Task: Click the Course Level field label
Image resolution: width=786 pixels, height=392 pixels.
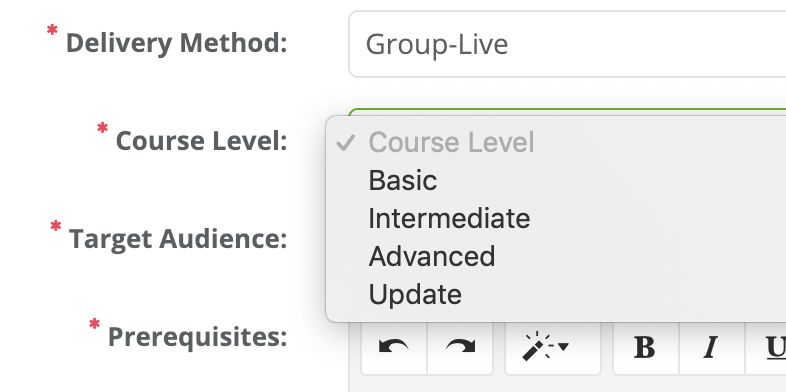Action: pos(202,141)
